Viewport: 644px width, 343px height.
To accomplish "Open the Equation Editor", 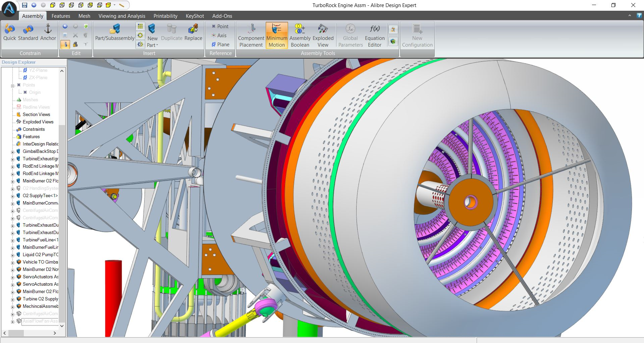I will click(375, 36).
